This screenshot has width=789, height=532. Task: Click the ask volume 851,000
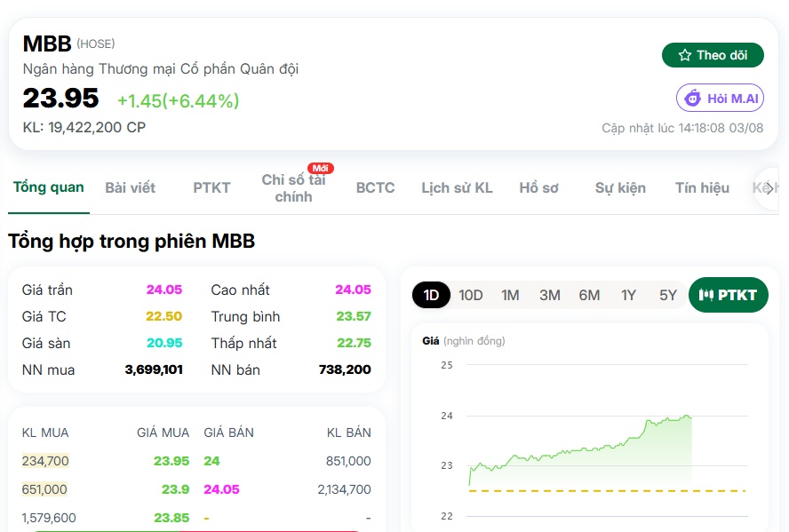(348, 461)
